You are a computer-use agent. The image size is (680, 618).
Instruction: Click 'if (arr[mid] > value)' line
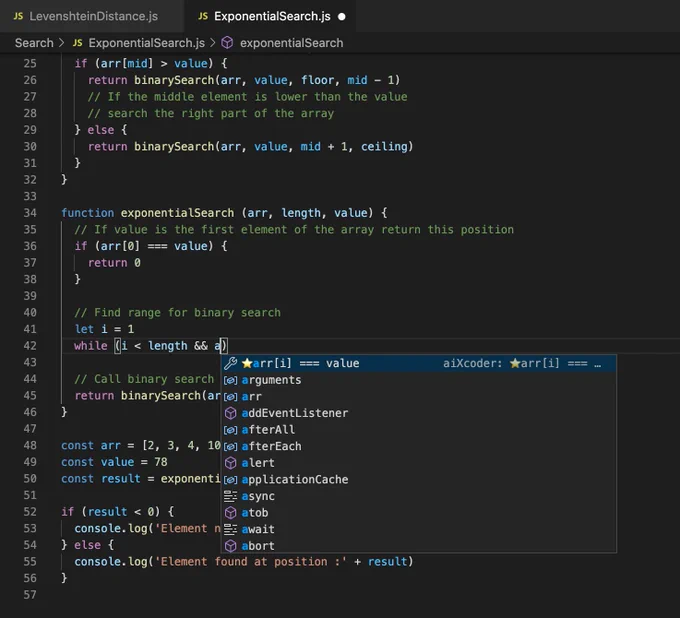pyautogui.click(x=150, y=64)
